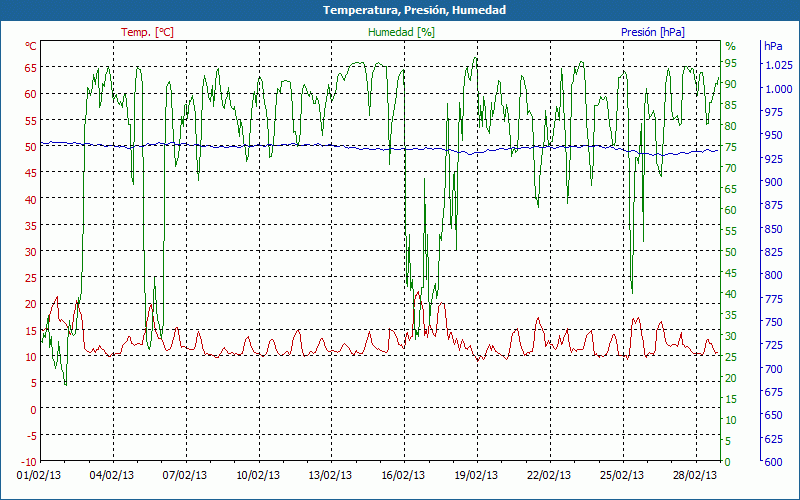Click the 925 value on pressure axis
800x500 pixels.
point(773,159)
